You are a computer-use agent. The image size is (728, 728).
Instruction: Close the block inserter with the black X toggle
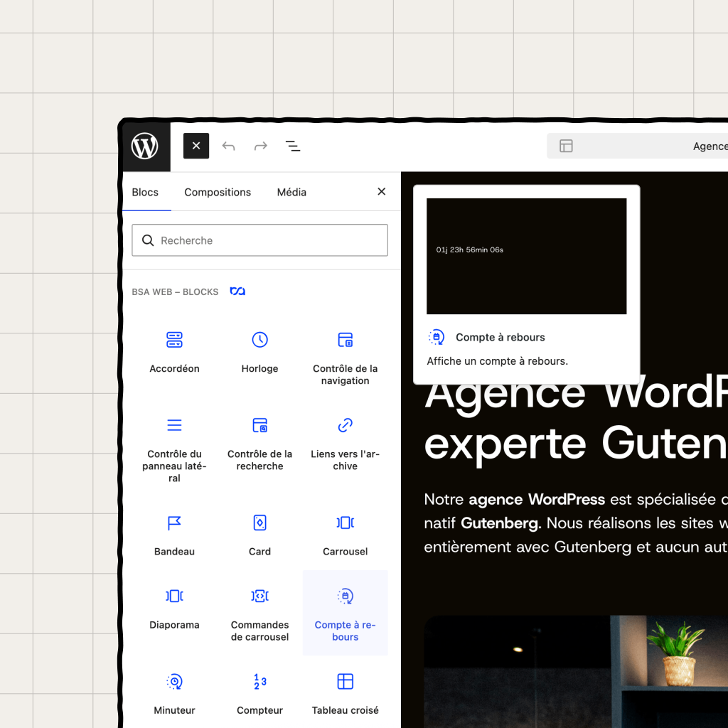[x=196, y=146]
